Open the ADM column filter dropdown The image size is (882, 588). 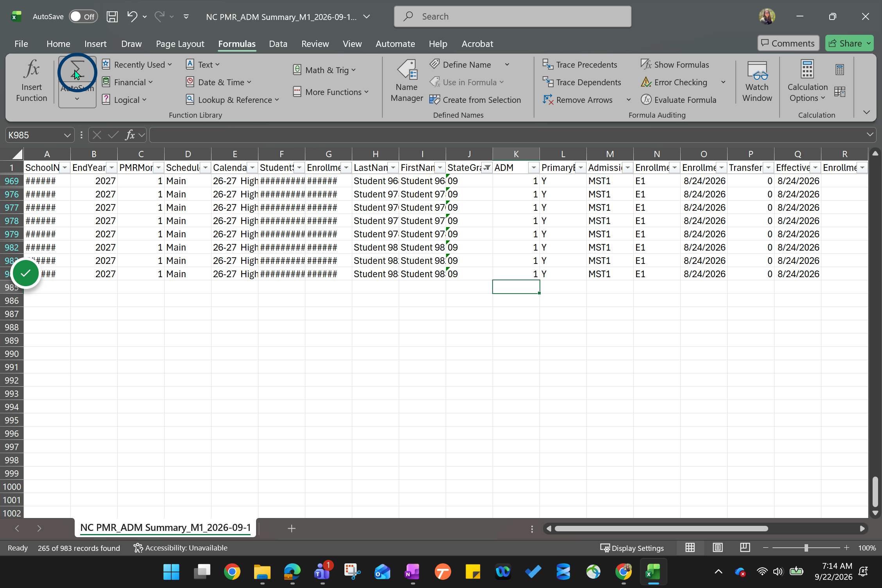click(534, 168)
